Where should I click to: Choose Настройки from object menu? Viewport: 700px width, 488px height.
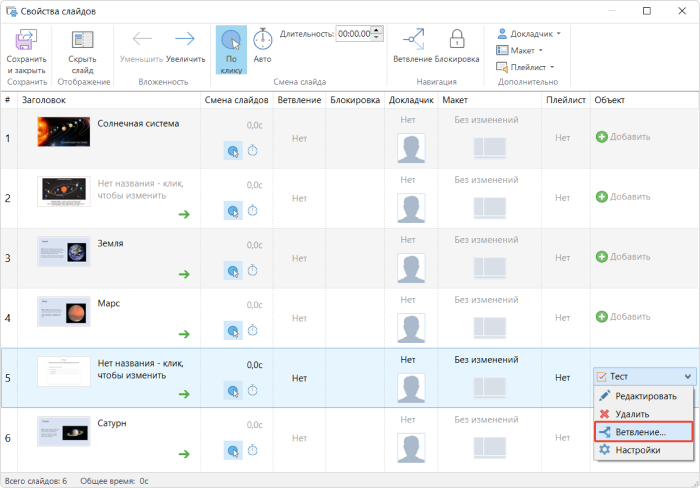tap(643, 450)
